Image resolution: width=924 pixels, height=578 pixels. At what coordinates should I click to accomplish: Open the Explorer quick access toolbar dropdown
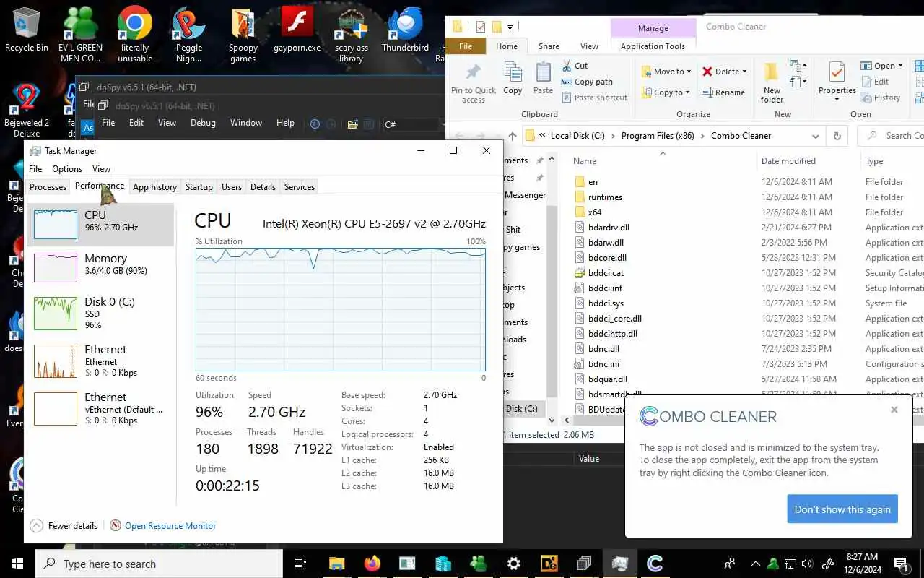point(510,27)
